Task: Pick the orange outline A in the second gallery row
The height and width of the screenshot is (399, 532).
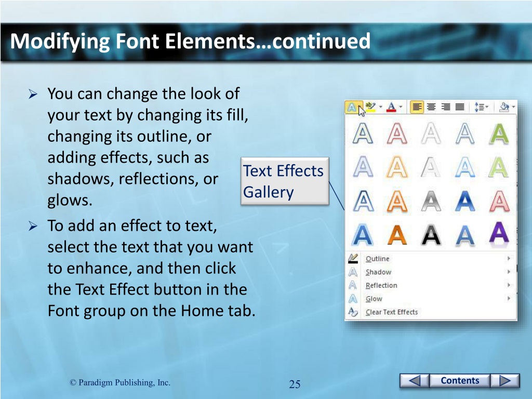Action: [x=396, y=167]
